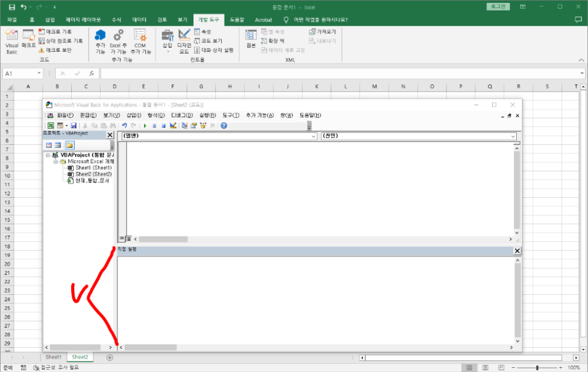Open Excel 추가 기능 gear icon

coord(118,41)
